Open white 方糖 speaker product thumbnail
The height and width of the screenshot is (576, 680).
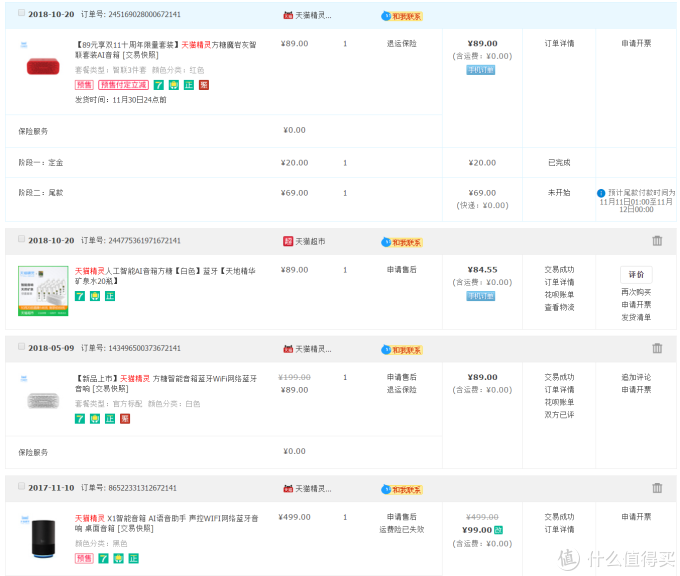(x=43, y=401)
